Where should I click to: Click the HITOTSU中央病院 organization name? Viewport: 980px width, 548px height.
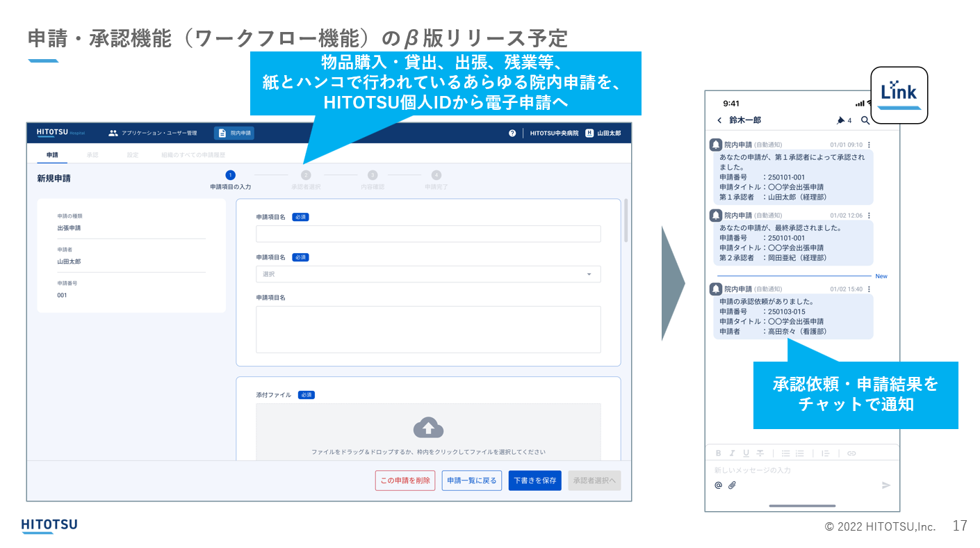tap(554, 133)
